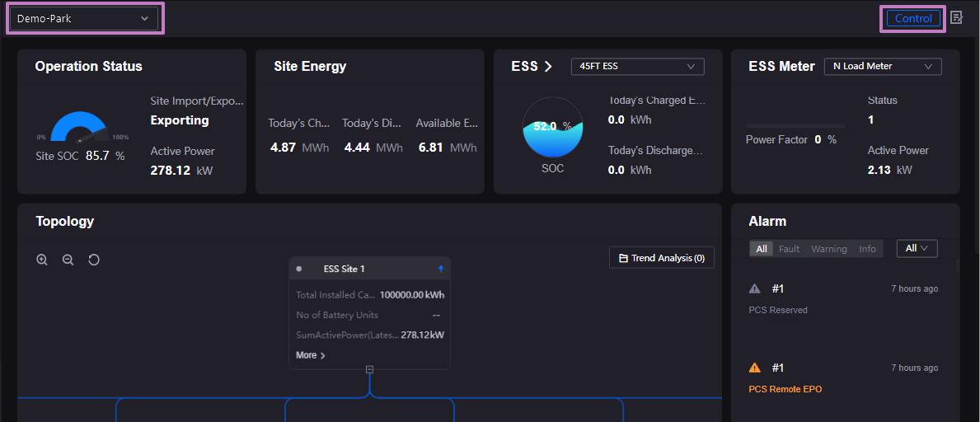
Task: Reset the topology view
Action: pyautogui.click(x=94, y=260)
